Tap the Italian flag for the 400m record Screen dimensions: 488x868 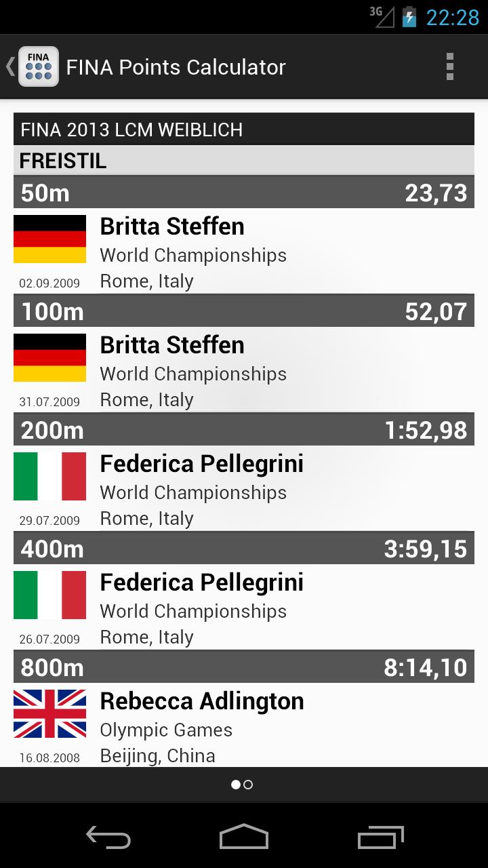50,595
